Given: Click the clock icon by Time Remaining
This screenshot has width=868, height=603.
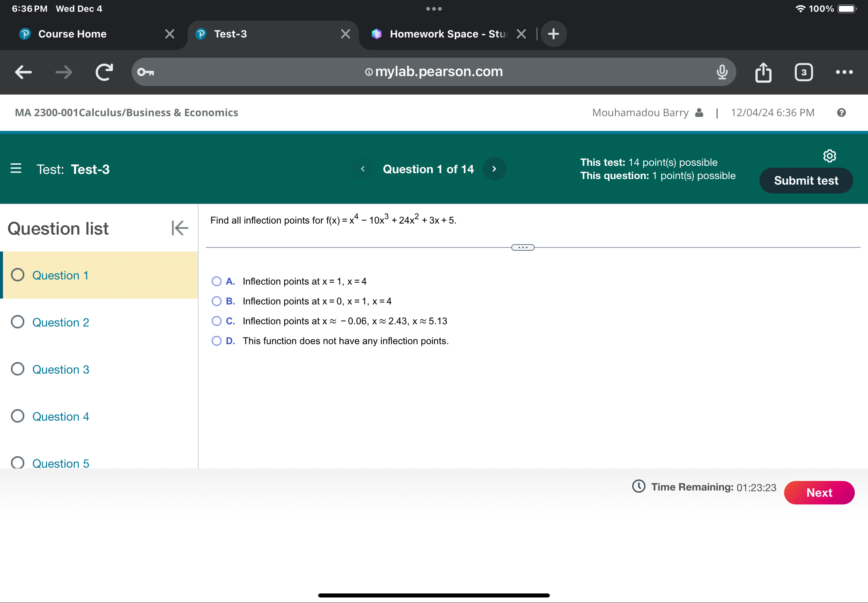Looking at the screenshot, I should tap(638, 486).
